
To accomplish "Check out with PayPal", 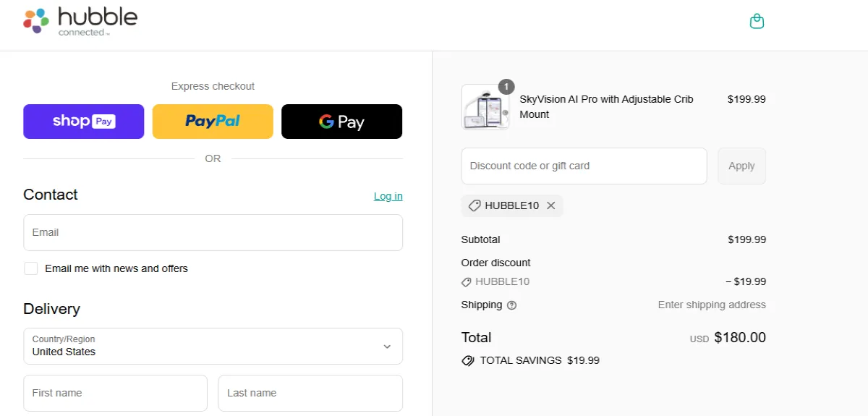I will pyautogui.click(x=213, y=122).
